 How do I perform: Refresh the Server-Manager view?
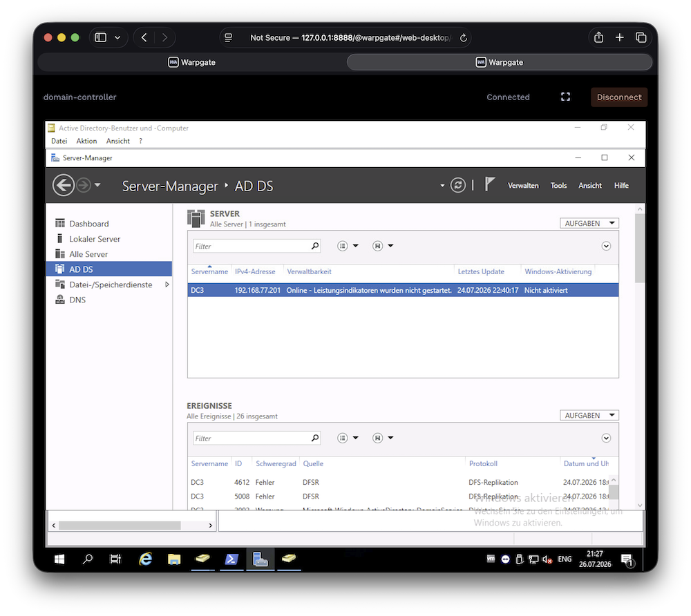pos(458,185)
